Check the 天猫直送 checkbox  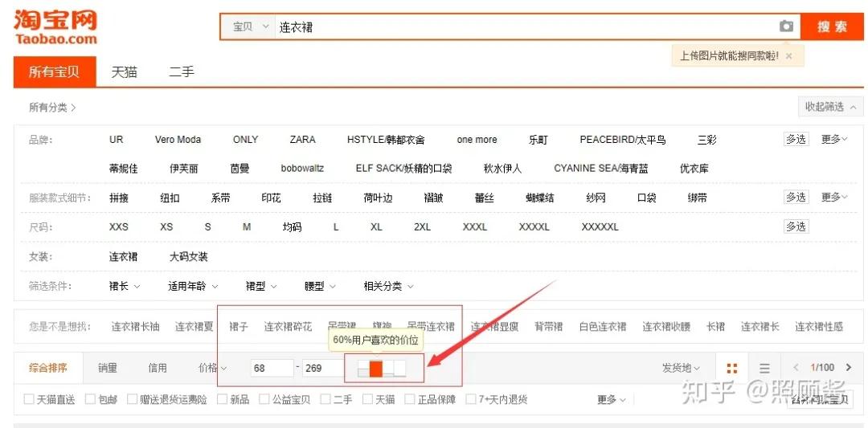pyautogui.click(x=29, y=399)
